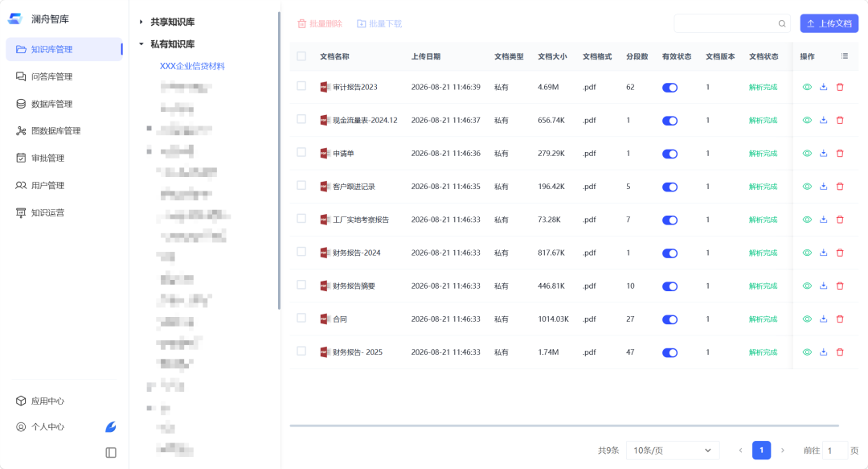The width and height of the screenshot is (868, 469).
Task: Preview the 客户跟进记录 document
Action: [x=807, y=187]
